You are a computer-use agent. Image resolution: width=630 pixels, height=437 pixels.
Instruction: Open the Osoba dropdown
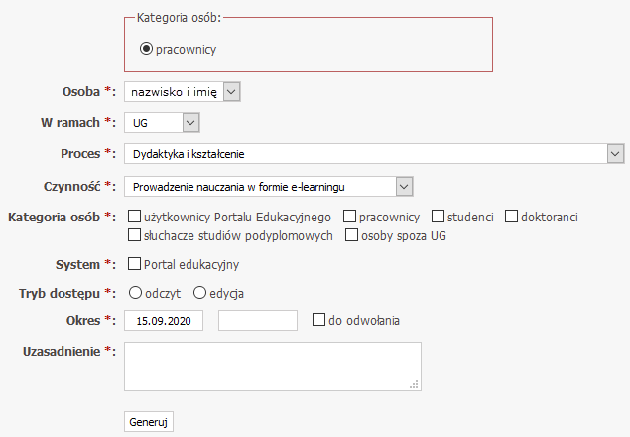183,92
